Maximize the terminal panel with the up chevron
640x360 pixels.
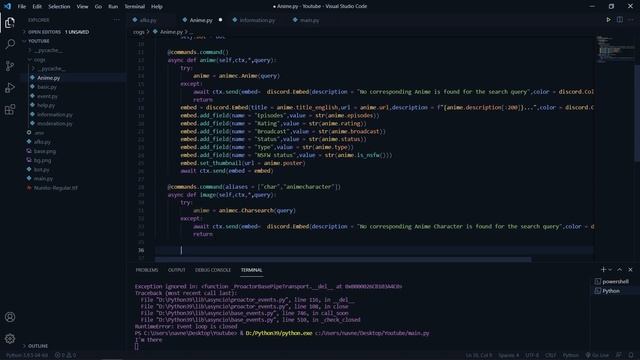coord(620,270)
